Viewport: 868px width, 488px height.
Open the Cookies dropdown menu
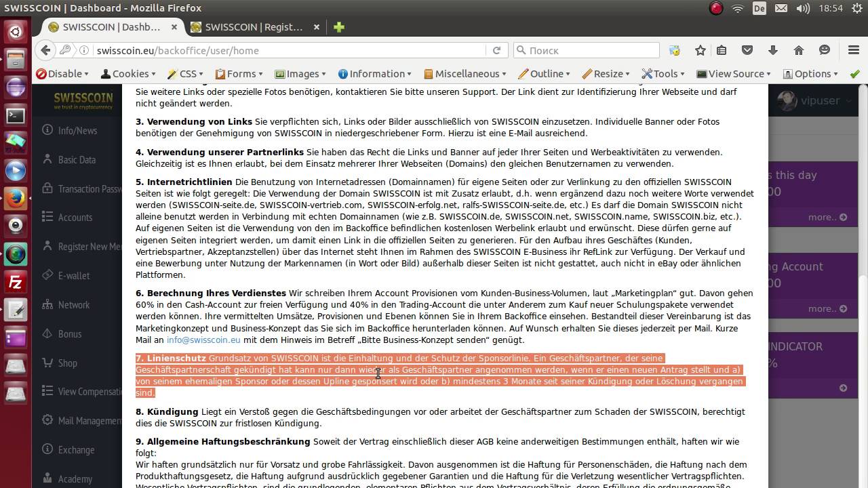(x=128, y=74)
